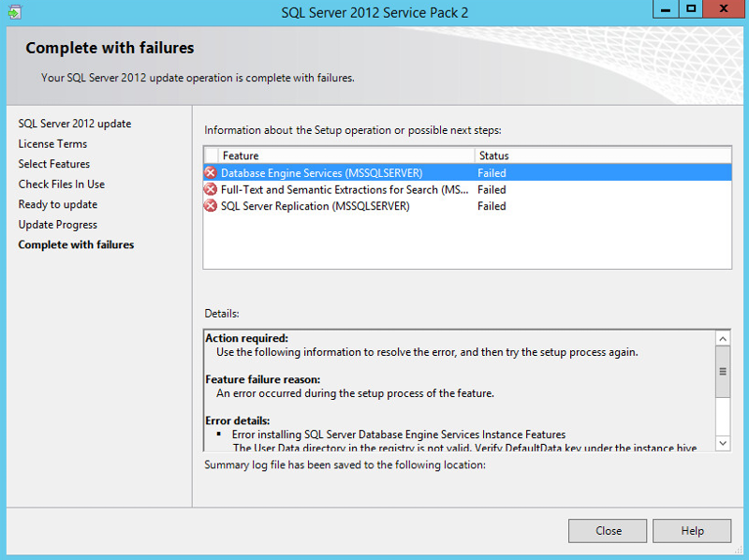The image size is (749, 560).
Task: Click the SQL Server setup title bar icon
Action: (15, 12)
